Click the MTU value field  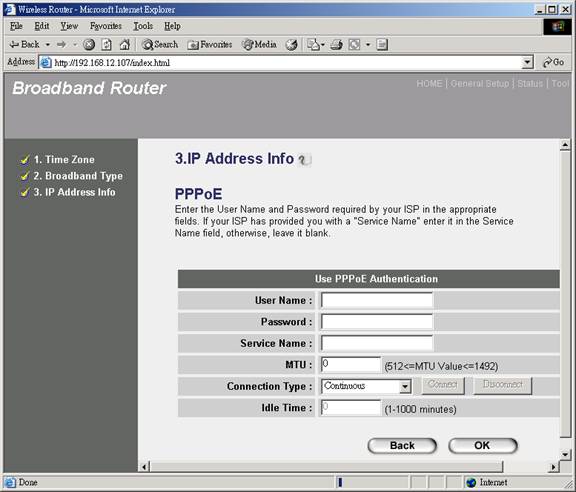351,364
